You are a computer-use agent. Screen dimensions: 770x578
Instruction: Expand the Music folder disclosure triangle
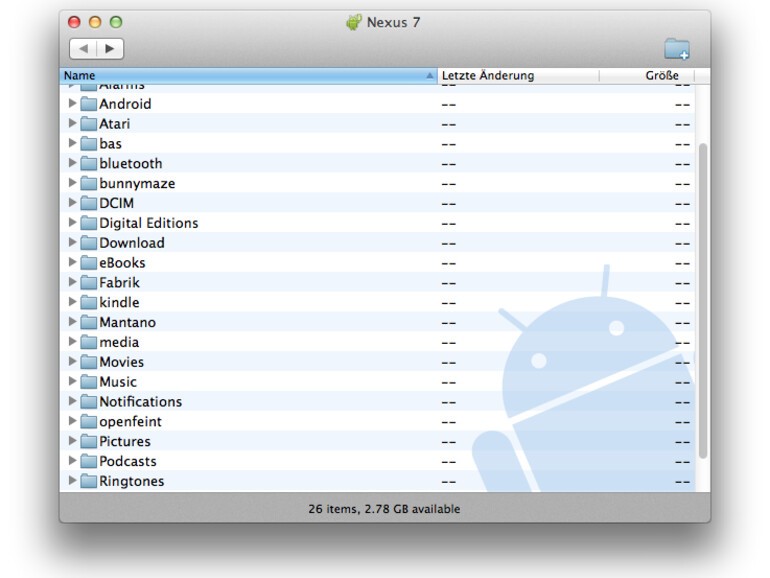click(72, 381)
